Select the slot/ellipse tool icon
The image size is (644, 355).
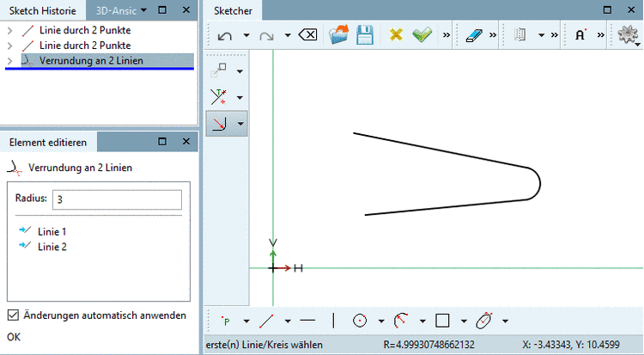[483, 321]
